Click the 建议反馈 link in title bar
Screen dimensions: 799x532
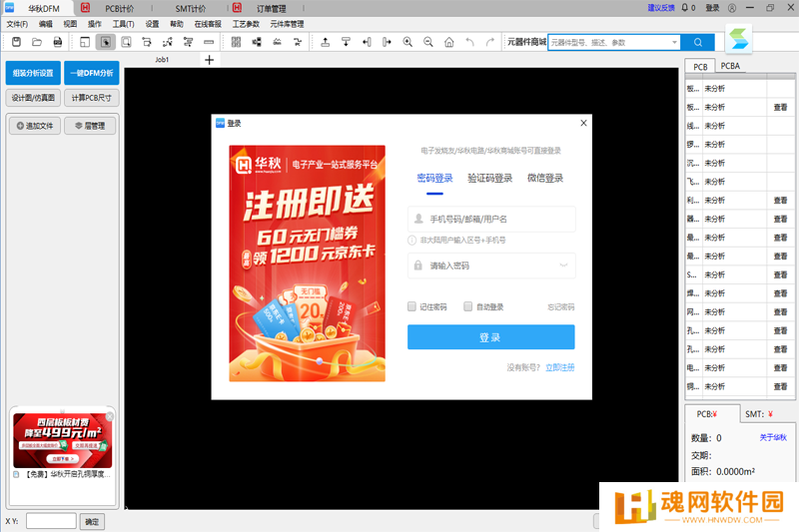click(x=661, y=8)
